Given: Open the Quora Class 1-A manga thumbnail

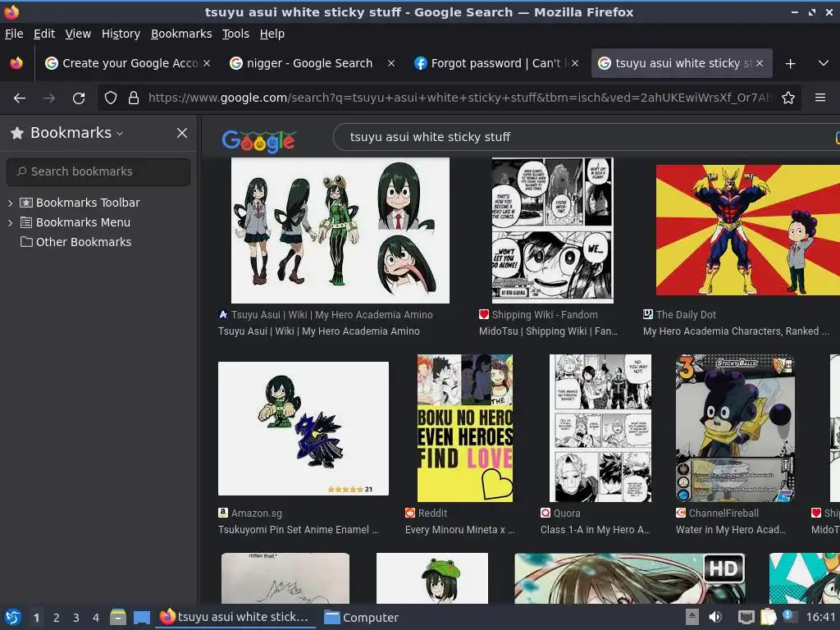Looking at the screenshot, I should click(600, 428).
